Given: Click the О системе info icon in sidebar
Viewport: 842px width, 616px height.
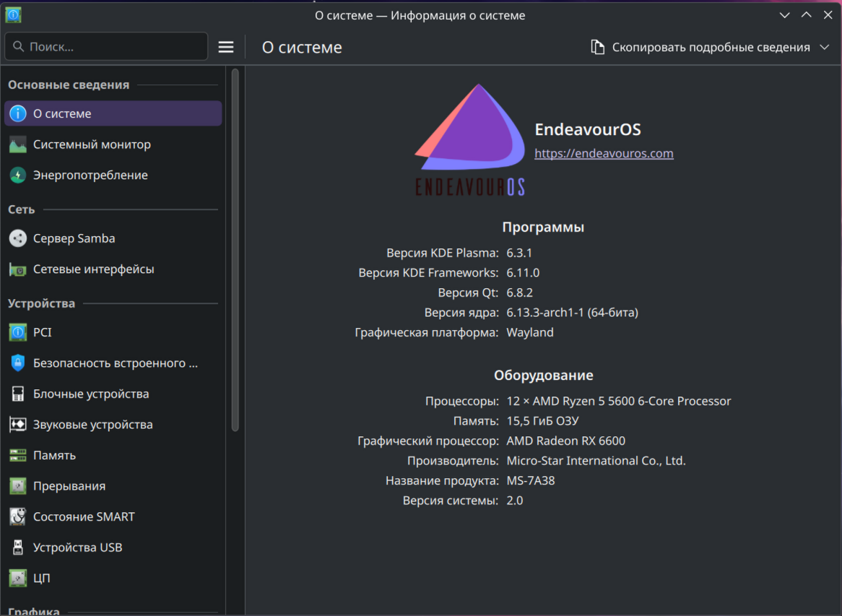Looking at the screenshot, I should (x=18, y=113).
